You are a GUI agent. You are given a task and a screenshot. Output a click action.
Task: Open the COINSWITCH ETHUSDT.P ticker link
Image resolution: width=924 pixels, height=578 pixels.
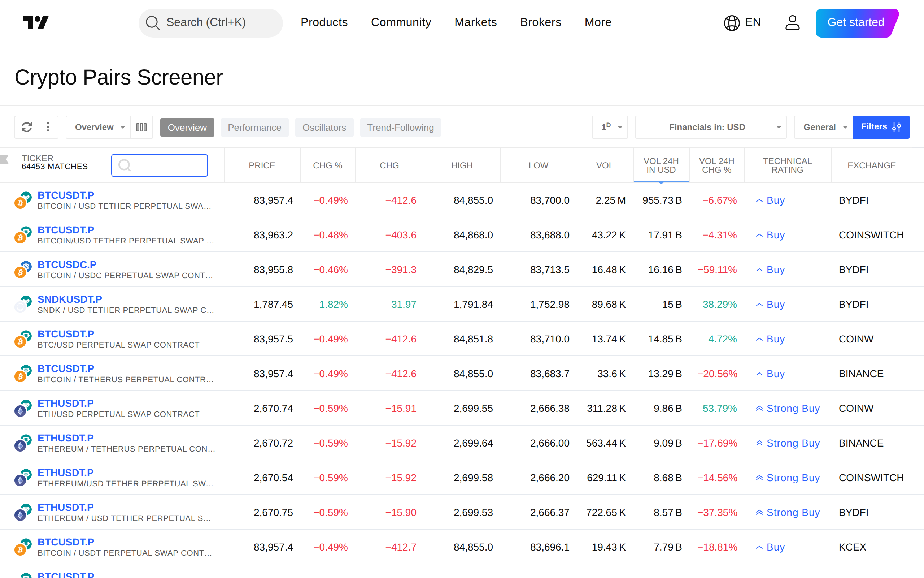[x=65, y=473]
